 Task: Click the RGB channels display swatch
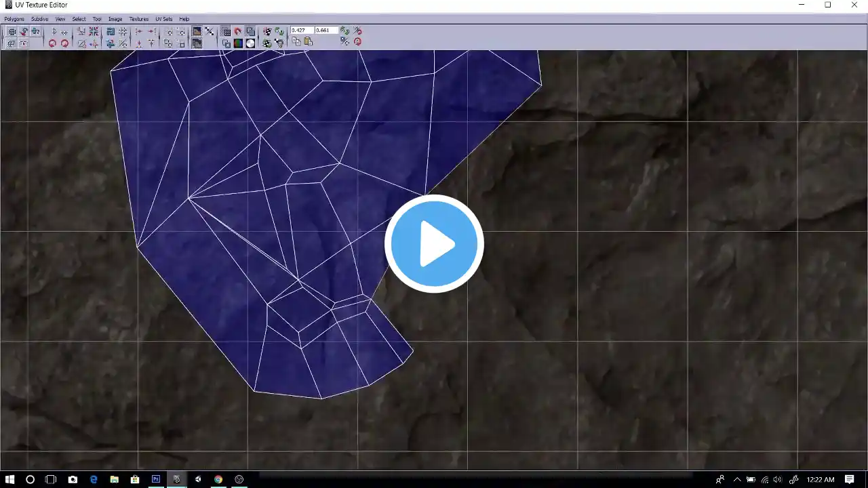(x=238, y=43)
